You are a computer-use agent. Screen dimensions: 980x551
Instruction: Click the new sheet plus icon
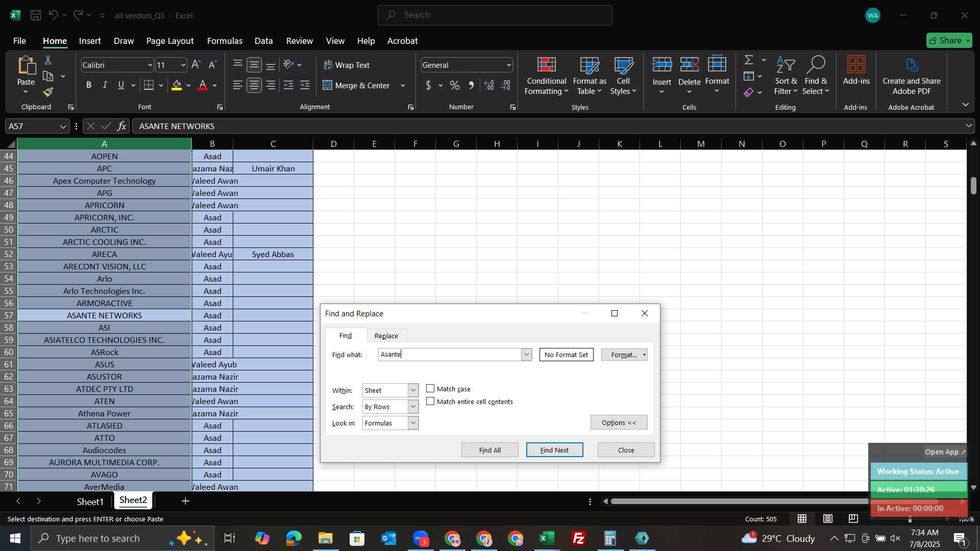(185, 502)
